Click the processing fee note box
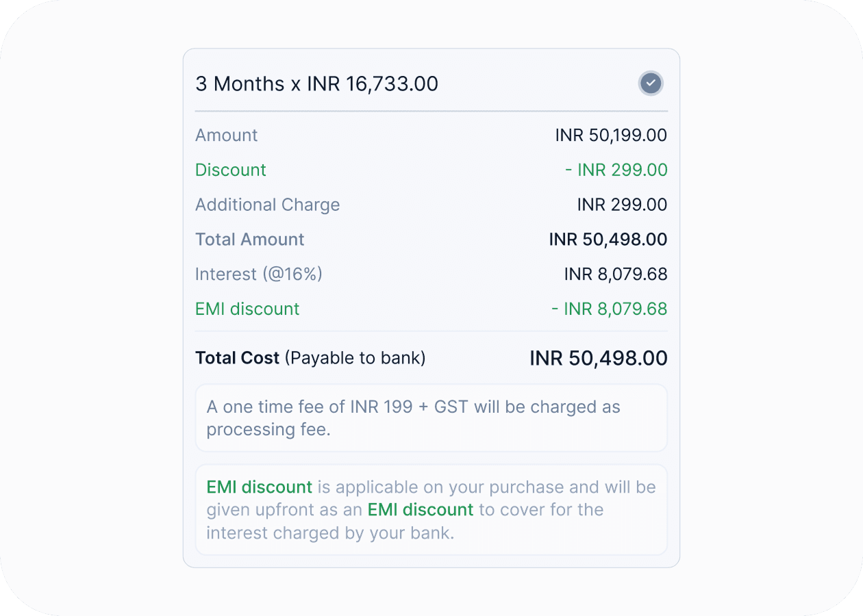The image size is (863, 616). click(431, 418)
